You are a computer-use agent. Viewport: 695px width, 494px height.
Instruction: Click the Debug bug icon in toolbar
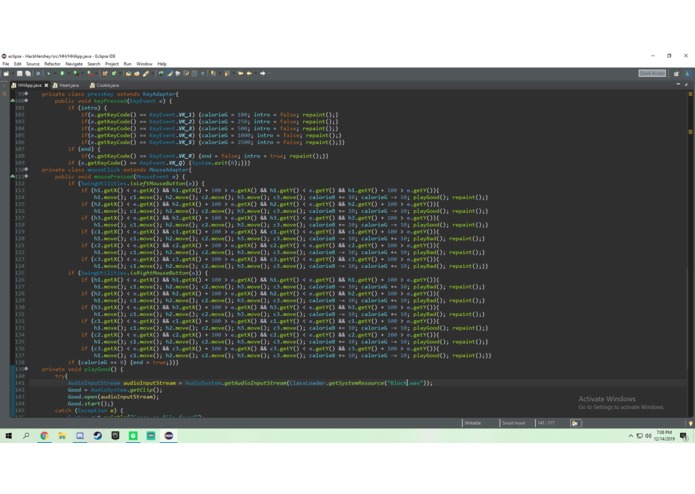[48, 73]
